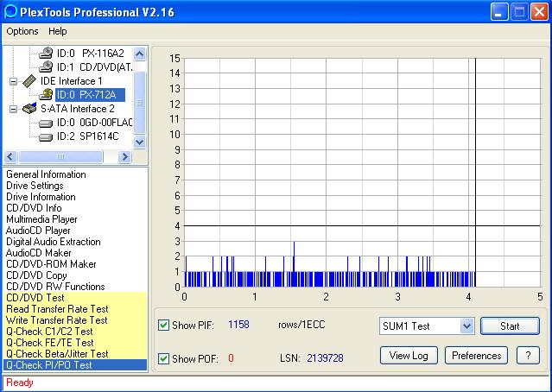Open CD/DVD RW Functions
Viewport: 552px width, 392px height.
55,287
